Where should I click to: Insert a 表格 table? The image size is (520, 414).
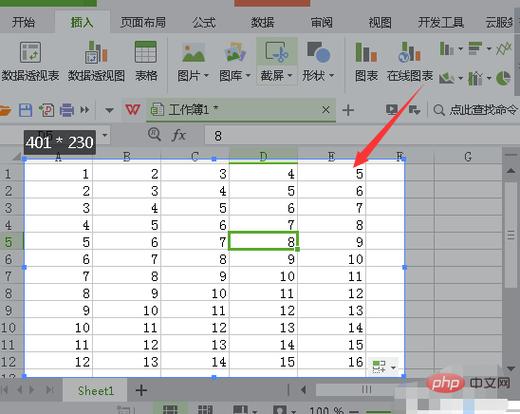[146, 62]
